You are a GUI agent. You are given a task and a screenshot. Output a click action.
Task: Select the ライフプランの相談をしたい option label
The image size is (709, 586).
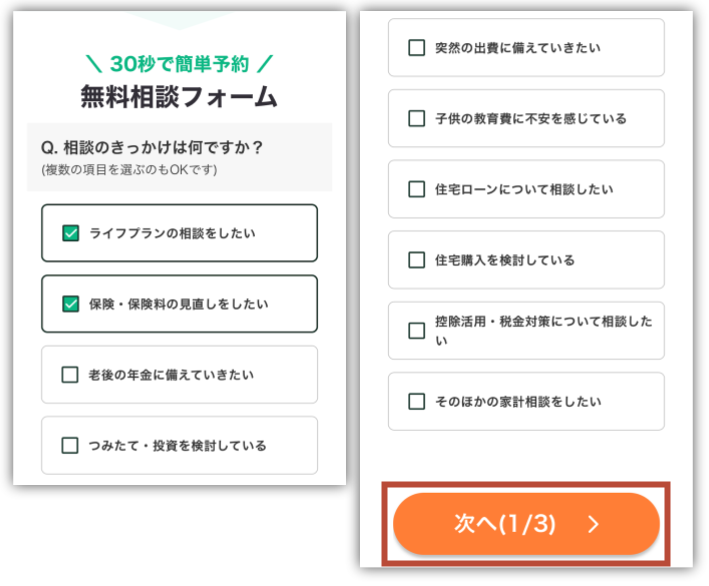click(172, 234)
